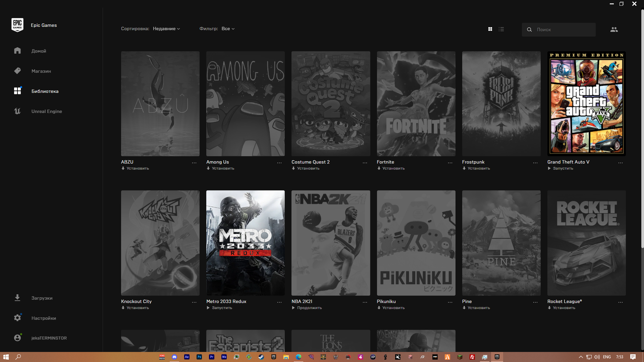Click the Pikuniku cover thumbnail
644x362 pixels.
coord(416,243)
